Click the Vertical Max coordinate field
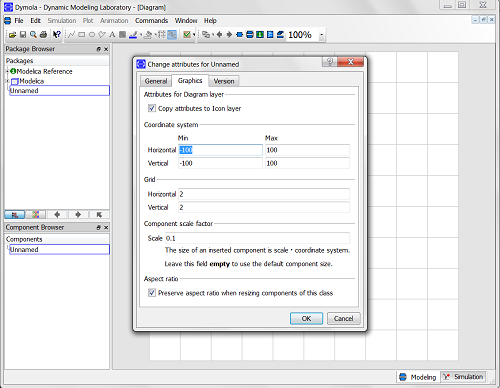Viewport: 500px width, 388px height. pos(307,163)
